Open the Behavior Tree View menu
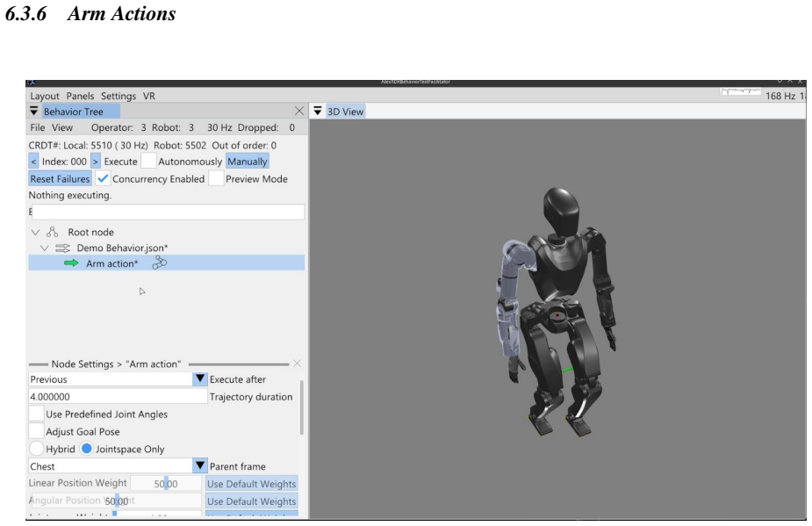Image resolution: width=812 pixels, height=526 pixels. (62, 127)
